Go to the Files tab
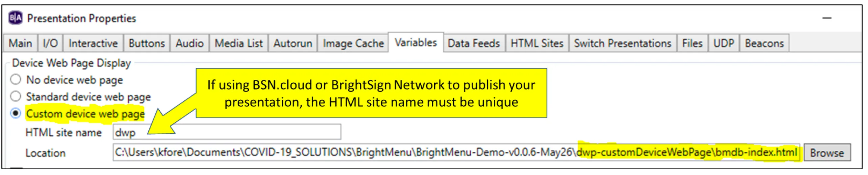Image resolution: width=868 pixels, height=175 pixels. 692,43
